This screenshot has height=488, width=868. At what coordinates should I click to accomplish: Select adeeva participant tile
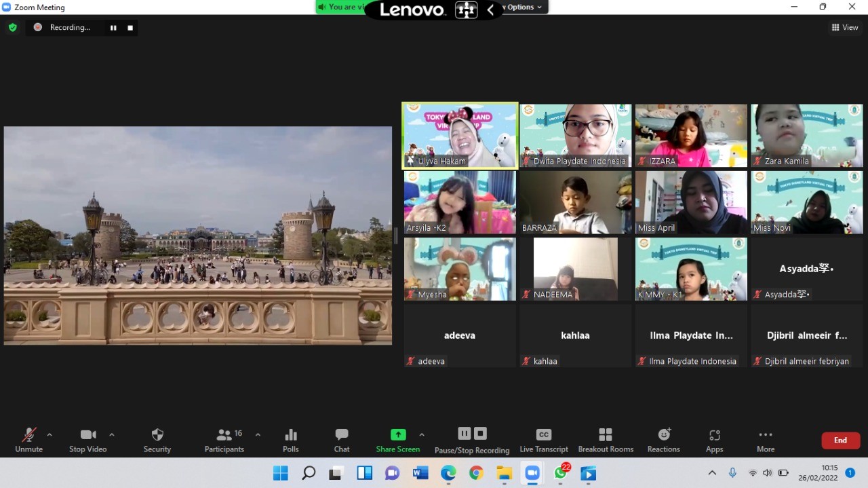coord(460,335)
